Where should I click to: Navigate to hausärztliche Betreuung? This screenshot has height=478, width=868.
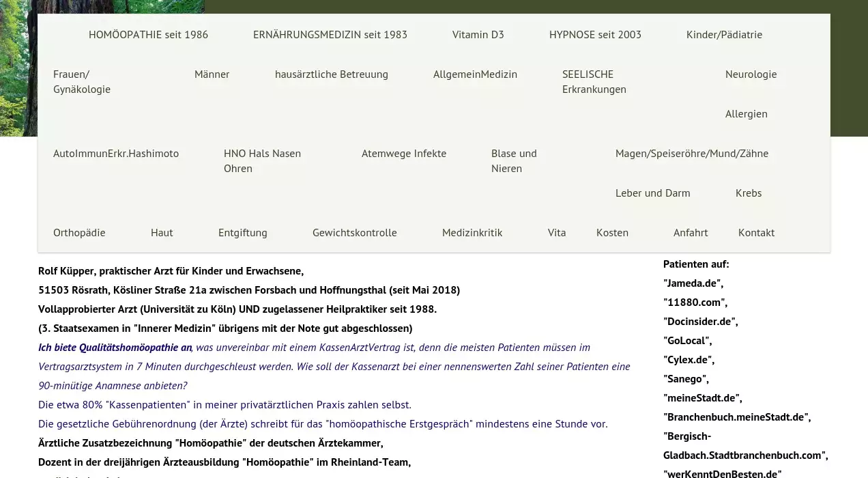tap(331, 74)
